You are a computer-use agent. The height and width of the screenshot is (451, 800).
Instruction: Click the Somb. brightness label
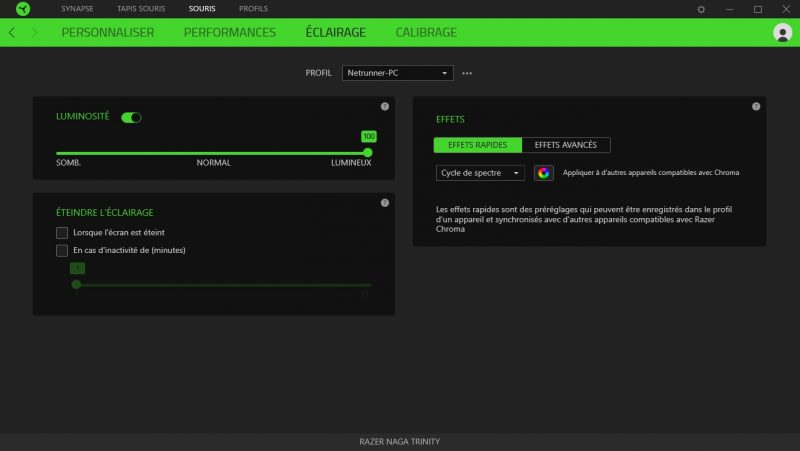[68, 163]
